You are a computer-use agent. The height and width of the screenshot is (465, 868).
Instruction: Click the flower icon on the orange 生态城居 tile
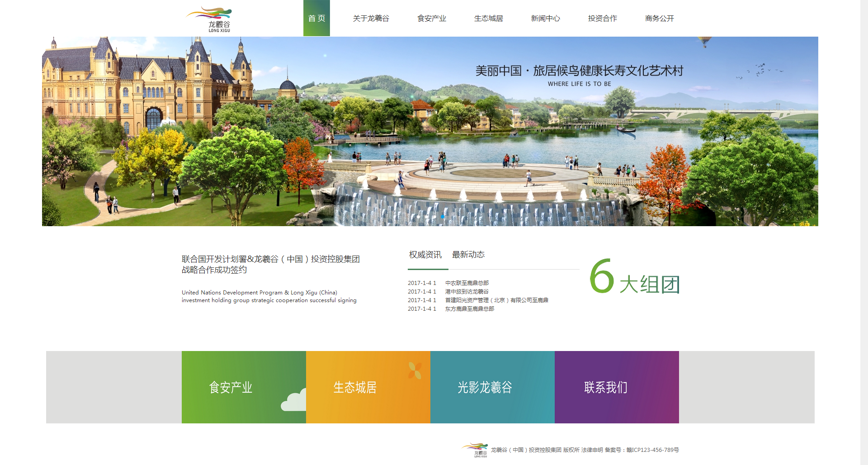415,370
